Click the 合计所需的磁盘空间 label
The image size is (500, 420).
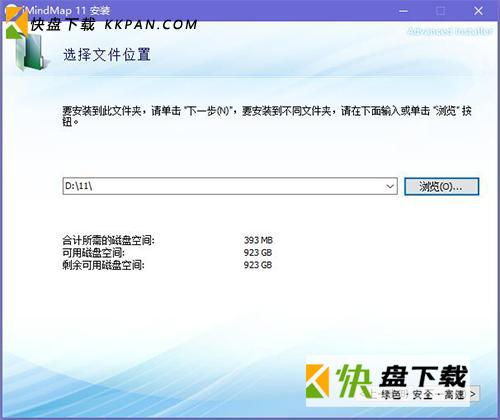108,240
